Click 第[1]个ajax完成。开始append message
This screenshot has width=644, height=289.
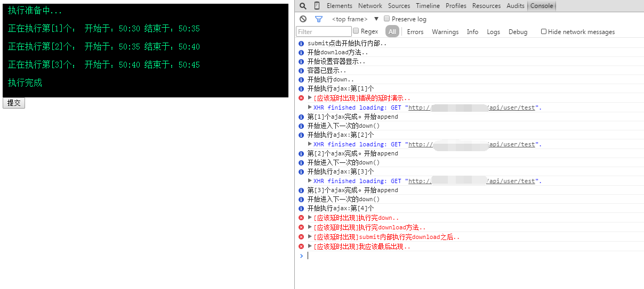[352, 117]
